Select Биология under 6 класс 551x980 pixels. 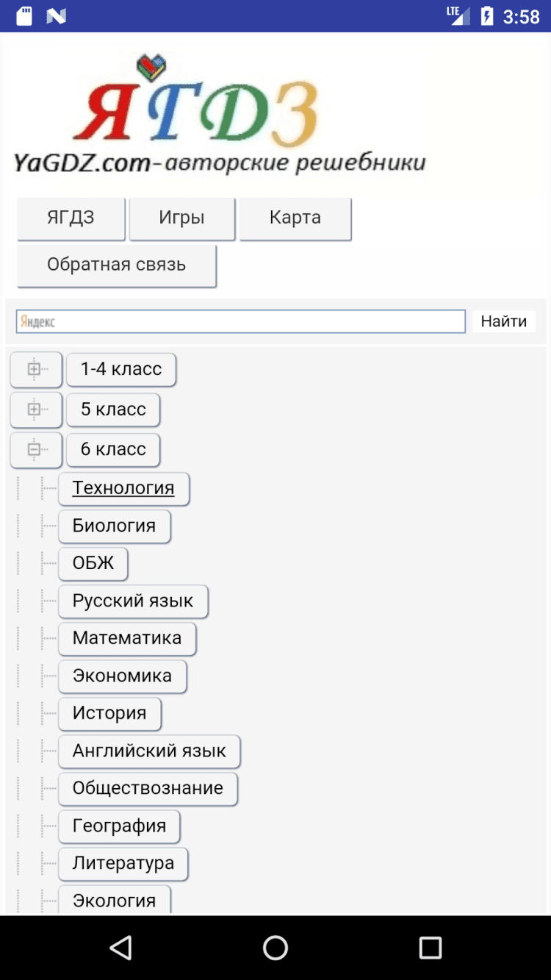tap(114, 526)
